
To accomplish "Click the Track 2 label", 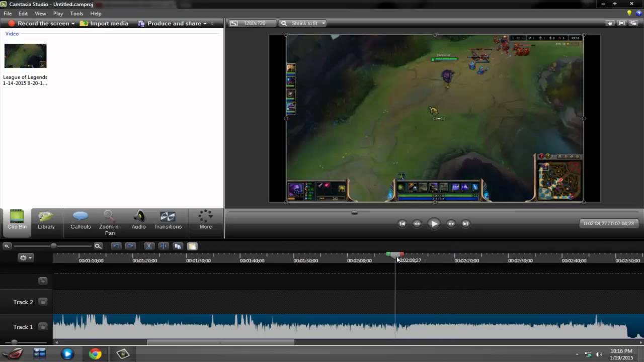I will 23,302.
